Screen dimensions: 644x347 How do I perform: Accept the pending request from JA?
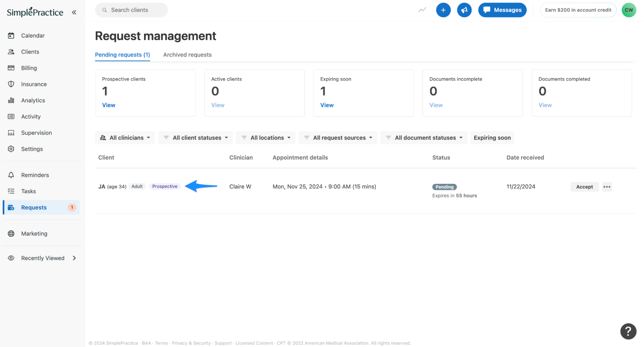[584, 187]
